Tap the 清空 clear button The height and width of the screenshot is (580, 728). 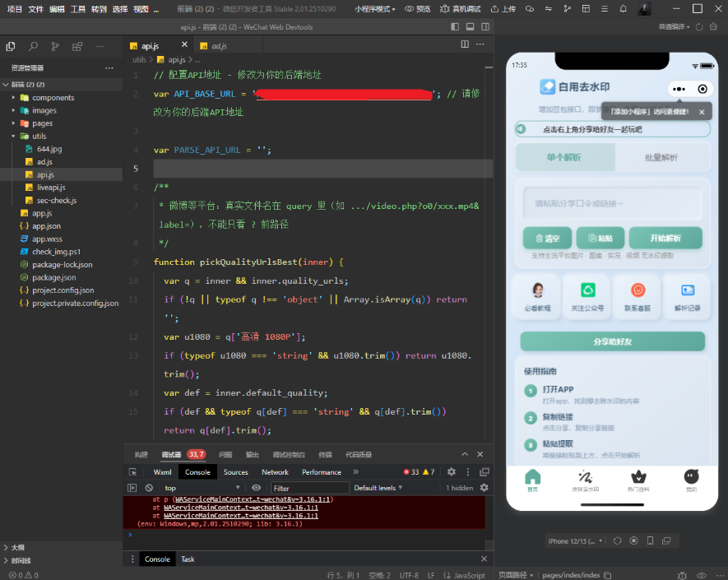547,238
